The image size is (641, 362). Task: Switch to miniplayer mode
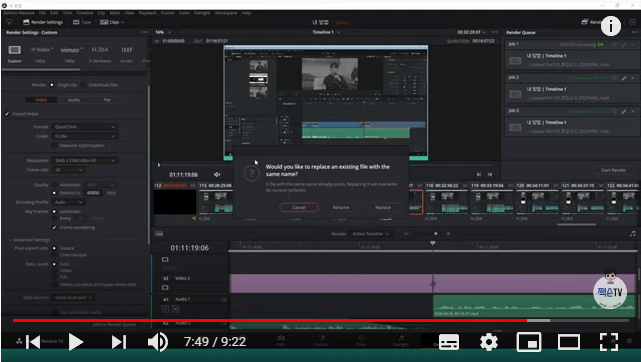tap(529, 342)
